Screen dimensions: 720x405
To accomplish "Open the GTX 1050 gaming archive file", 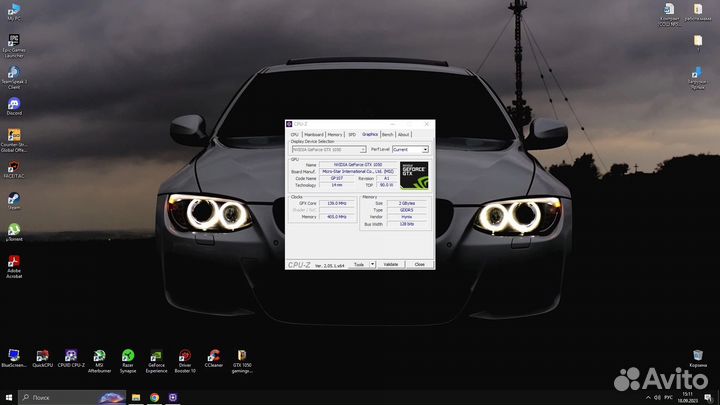I will click(242, 361).
